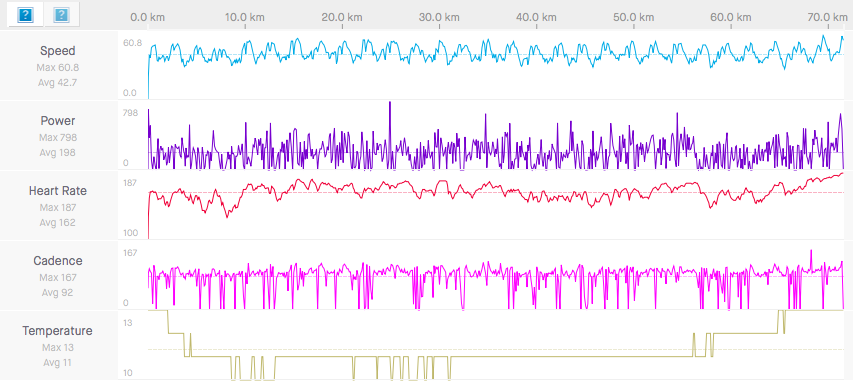Click the lighter faded question-mark icon button
Image resolution: width=853 pixels, height=385 pixels.
61,15
